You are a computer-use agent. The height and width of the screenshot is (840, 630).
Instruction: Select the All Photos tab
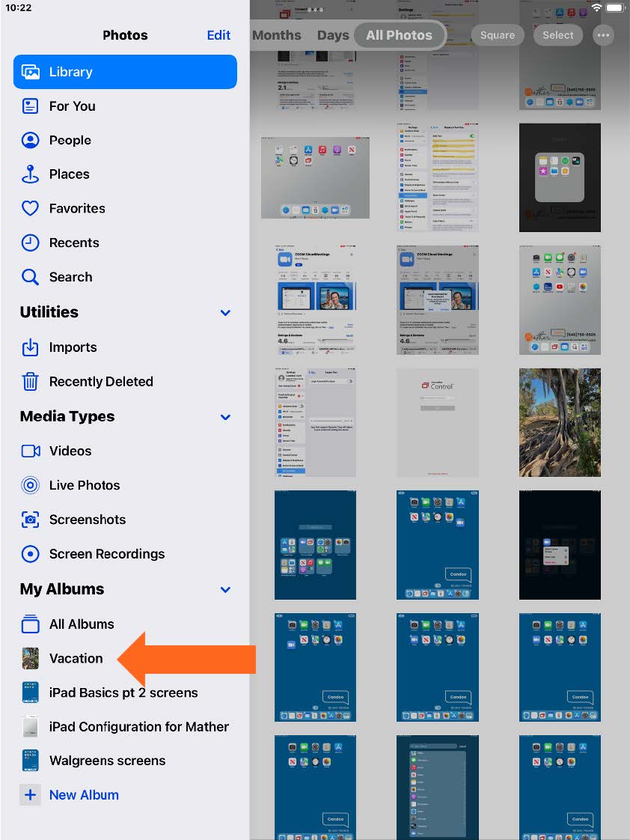pos(400,35)
